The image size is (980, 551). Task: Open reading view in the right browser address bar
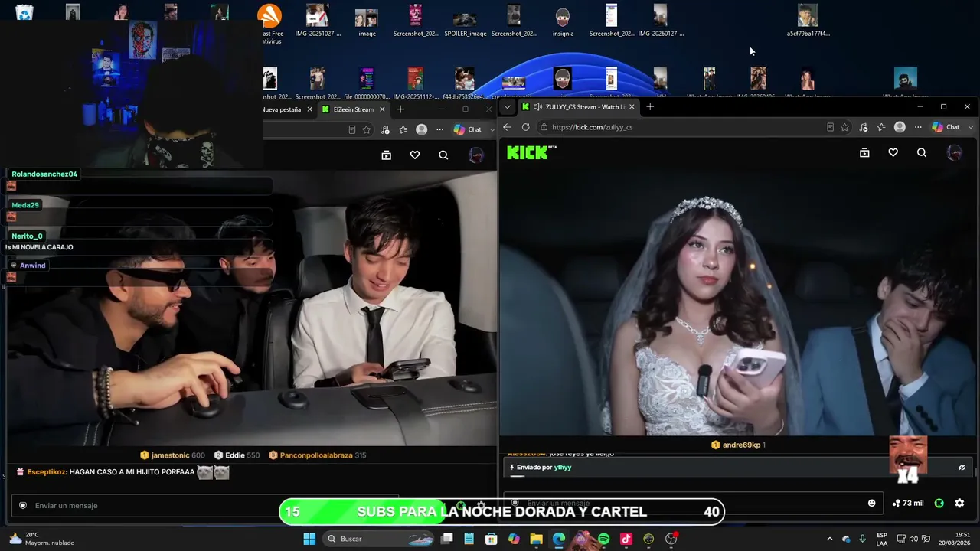pos(830,127)
